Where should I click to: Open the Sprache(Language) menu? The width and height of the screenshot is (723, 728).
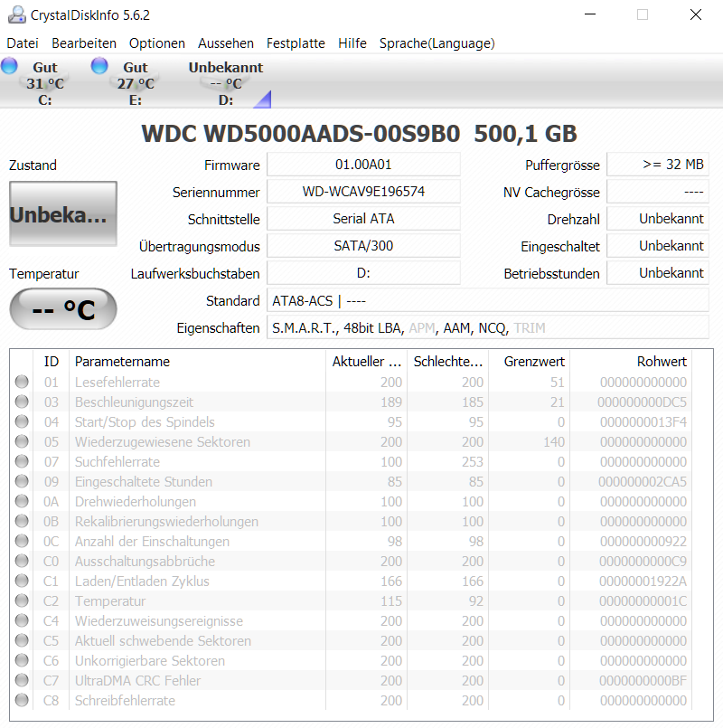(x=437, y=43)
